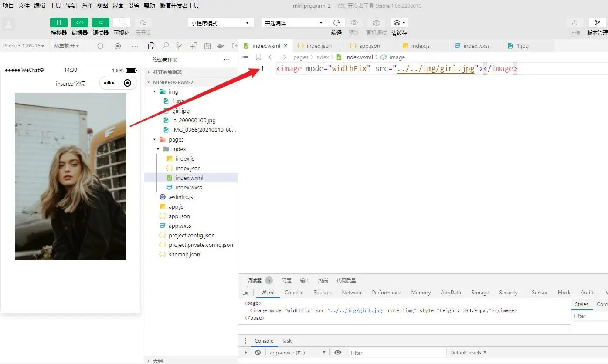The width and height of the screenshot is (608, 364).
Task: Open Version Management (版本管理) icon
Action: pyautogui.click(x=597, y=23)
